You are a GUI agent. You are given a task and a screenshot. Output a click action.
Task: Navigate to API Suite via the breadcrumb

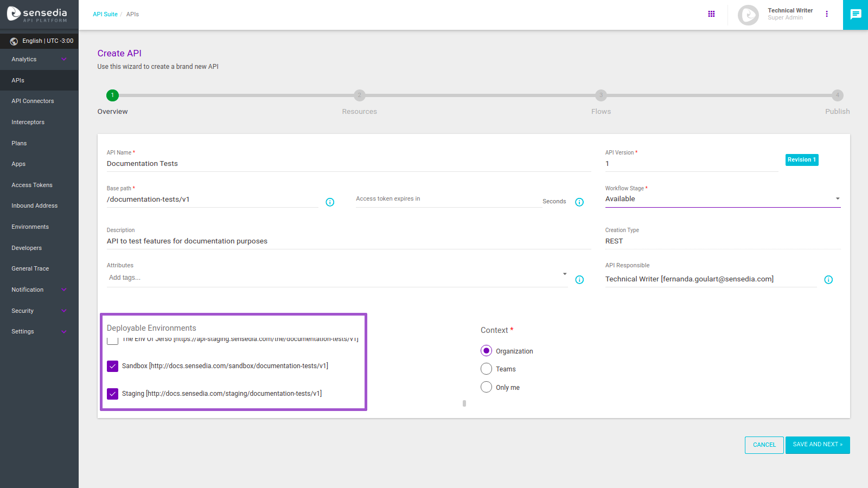point(105,14)
